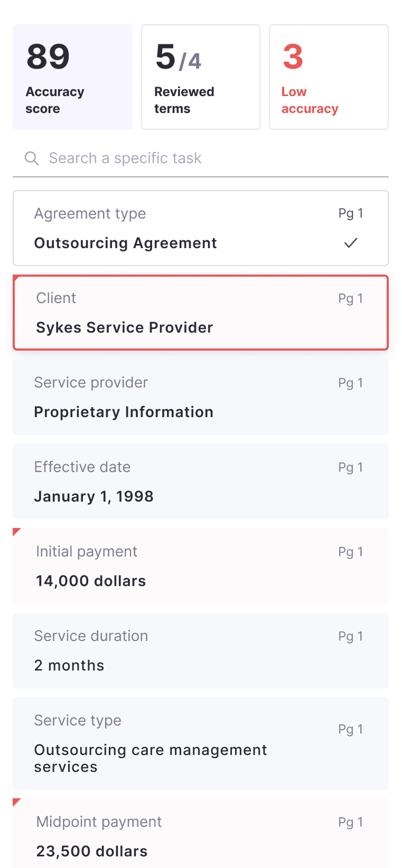The width and height of the screenshot is (402, 868).
Task: Open the Accuracy score 89 card
Action: [x=72, y=77]
